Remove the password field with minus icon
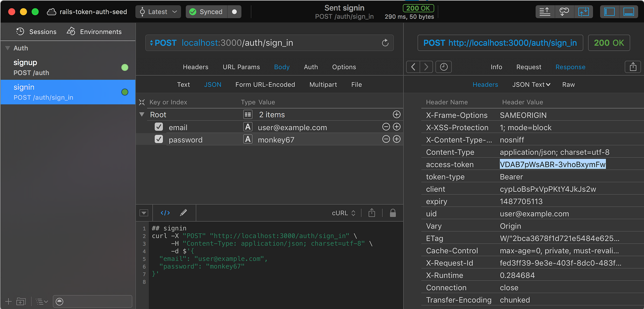Screen dimensions: 644x309 [x=386, y=139]
